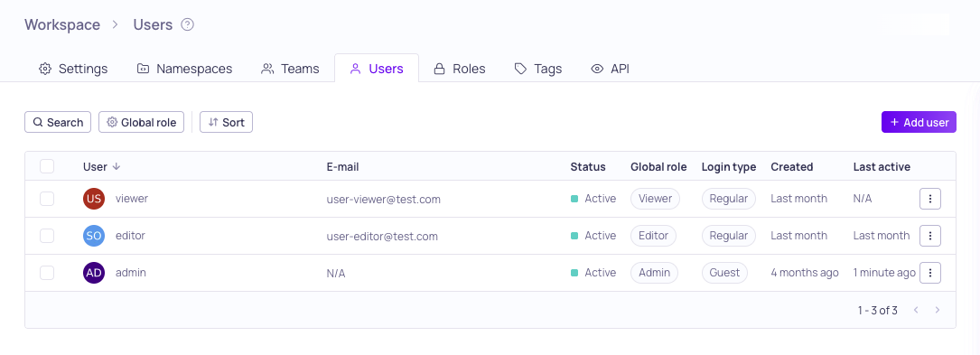
Task: Click the N/A last active of viewer
Action: (863, 199)
